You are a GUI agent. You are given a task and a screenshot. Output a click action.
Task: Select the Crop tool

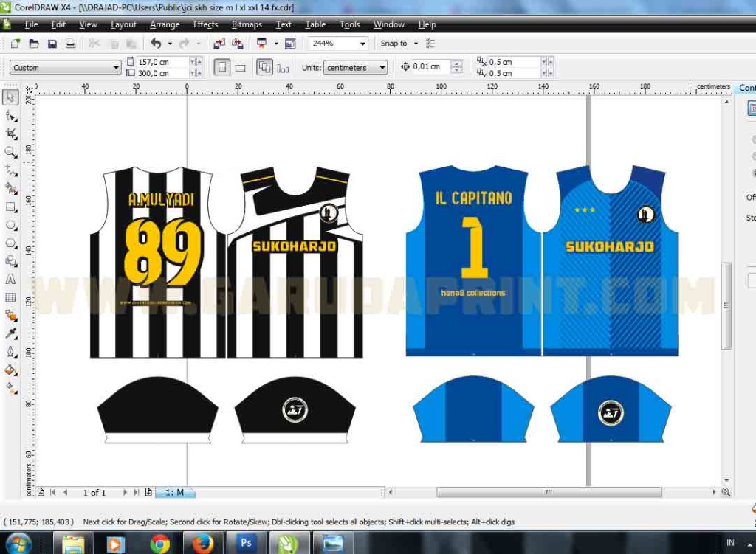[10, 133]
